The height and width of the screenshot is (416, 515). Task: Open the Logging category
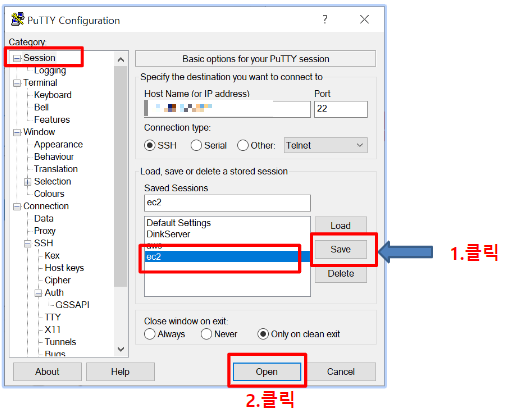tap(50, 70)
